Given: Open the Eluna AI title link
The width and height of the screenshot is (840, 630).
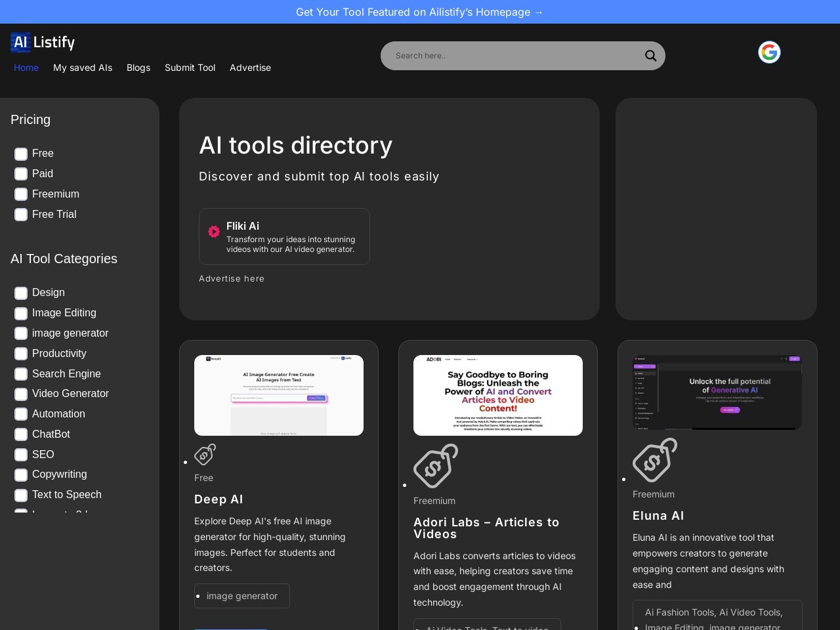Looking at the screenshot, I should pos(658,516).
